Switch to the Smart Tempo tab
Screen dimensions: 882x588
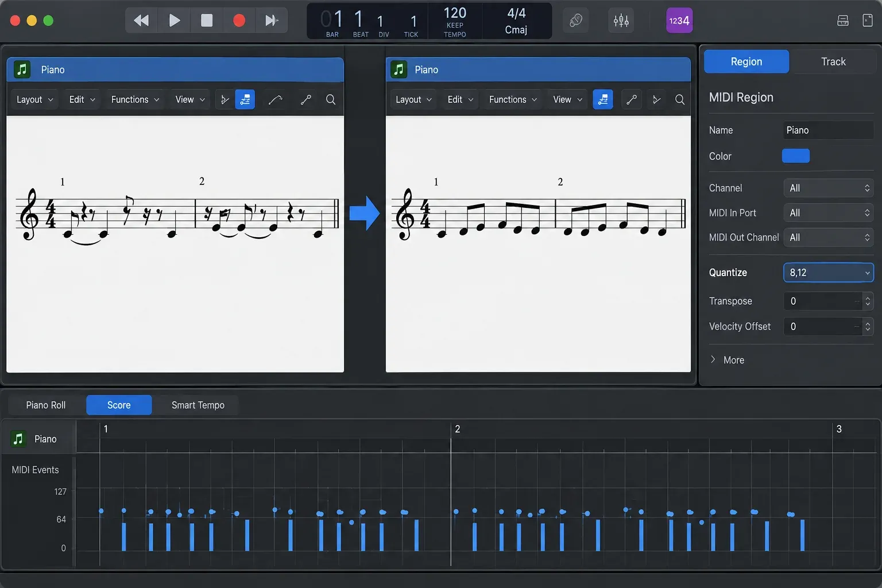(198, 405)
